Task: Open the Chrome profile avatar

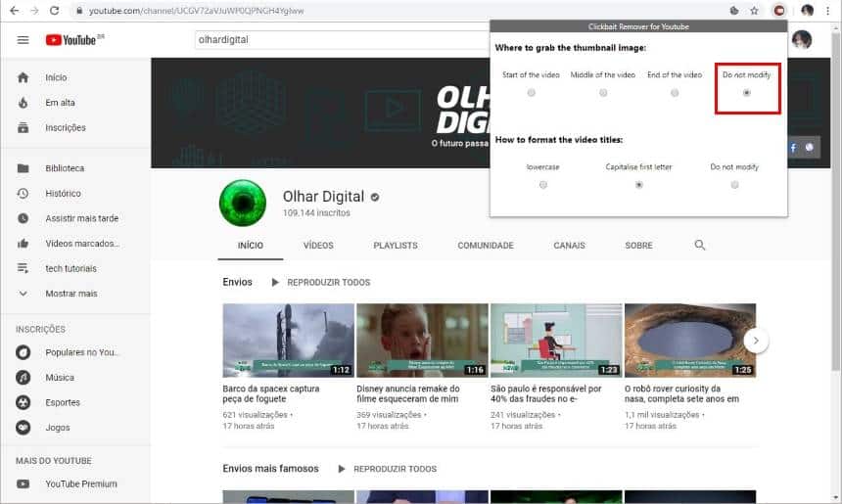Action: click(x=807, y=10)
